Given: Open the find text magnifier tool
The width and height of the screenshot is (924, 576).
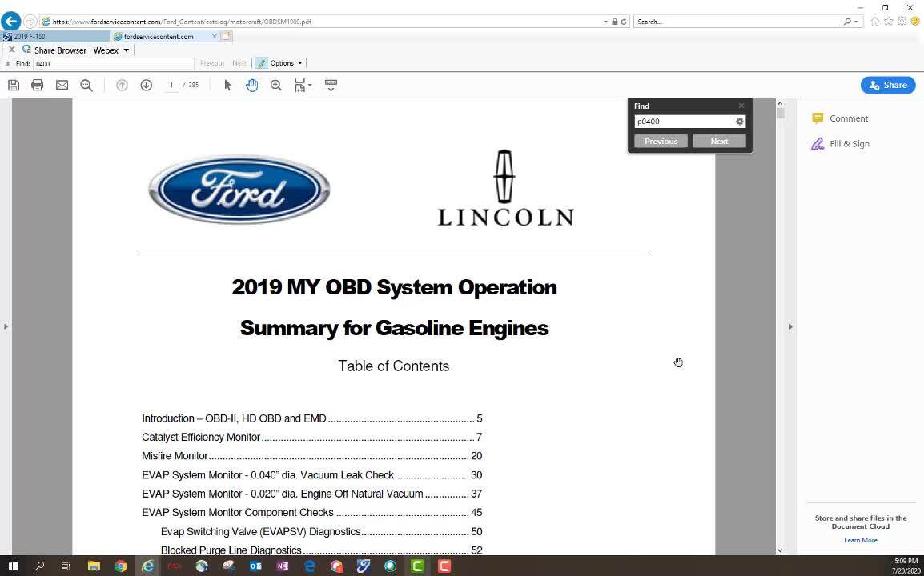Looking at the screenshot, I should point(86,86).
